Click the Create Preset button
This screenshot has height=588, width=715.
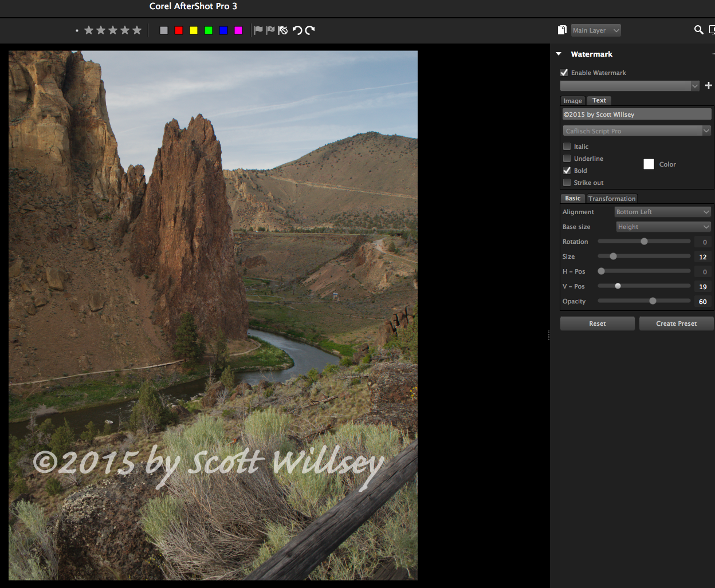click(676, 323)
